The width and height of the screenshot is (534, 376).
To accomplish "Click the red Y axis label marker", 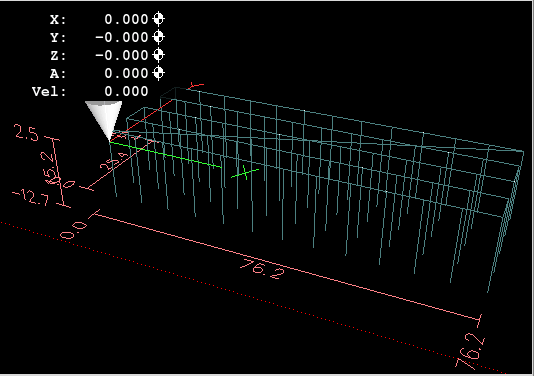I will click(197, 85).
